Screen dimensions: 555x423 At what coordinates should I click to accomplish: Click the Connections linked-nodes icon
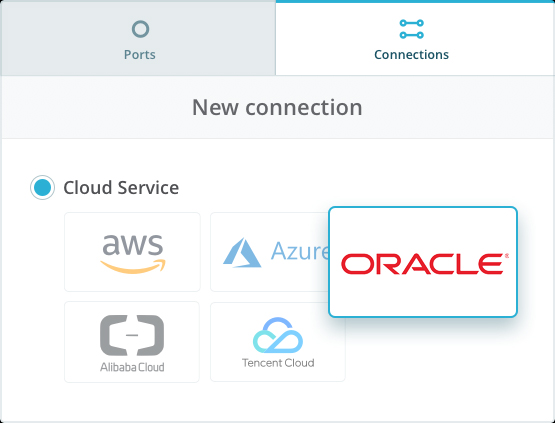click(411, 29)
